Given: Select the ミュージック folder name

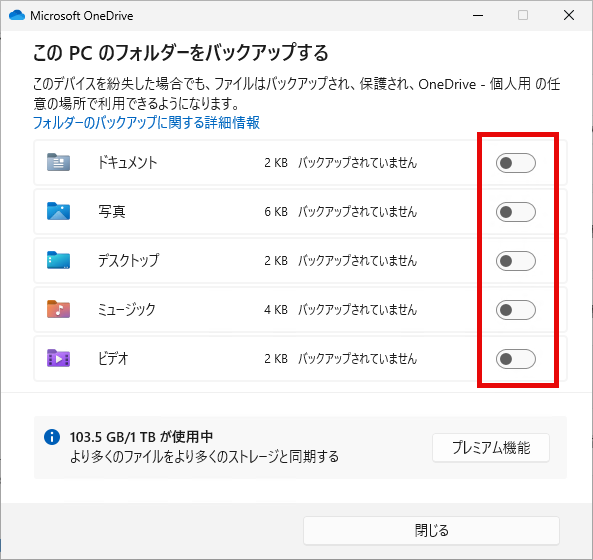Looking at the screenshot, I should [127, 309].
